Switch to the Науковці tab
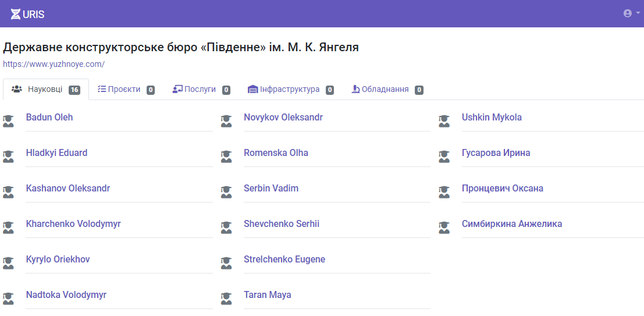This screenshot has width=644, height=316. pyautogui.click(x=45, y=89)
